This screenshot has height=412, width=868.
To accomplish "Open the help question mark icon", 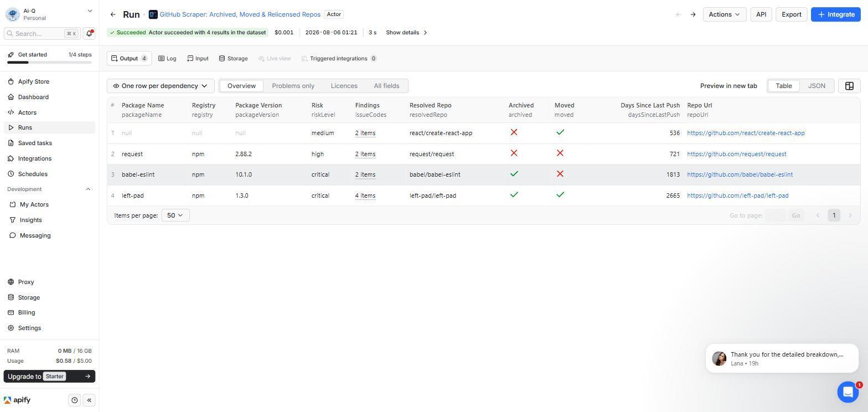I will coord(75,400).
